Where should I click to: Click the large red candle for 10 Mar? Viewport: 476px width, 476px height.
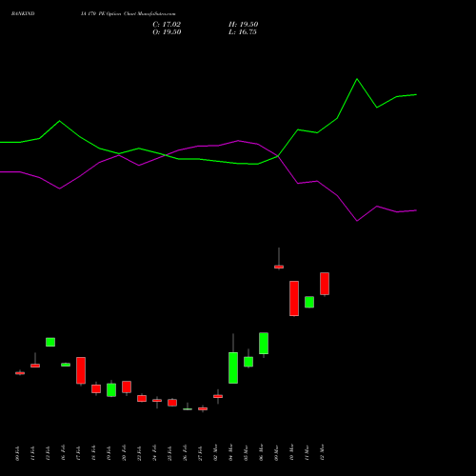294,299
